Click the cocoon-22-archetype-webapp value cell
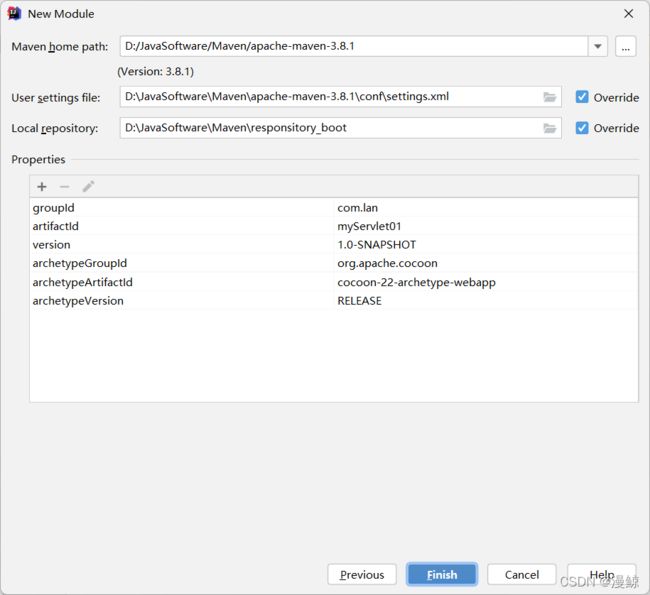650x595 pixels. [x=486, y=282]
